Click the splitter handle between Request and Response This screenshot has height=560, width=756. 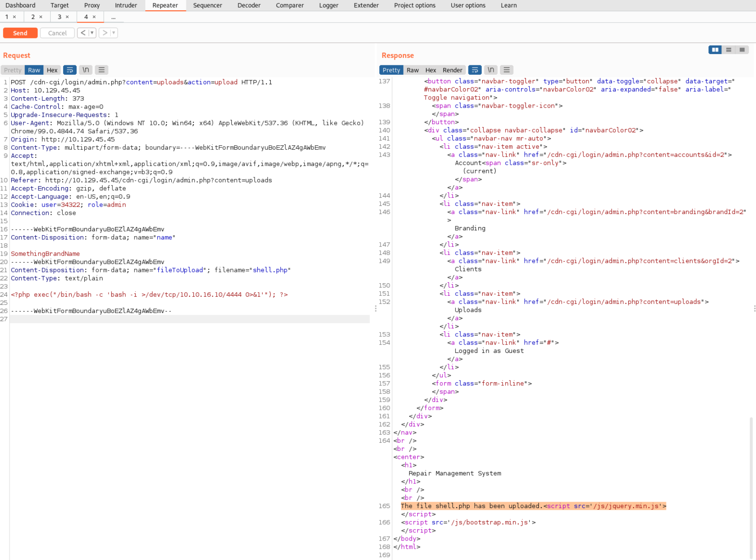(375, 308)
